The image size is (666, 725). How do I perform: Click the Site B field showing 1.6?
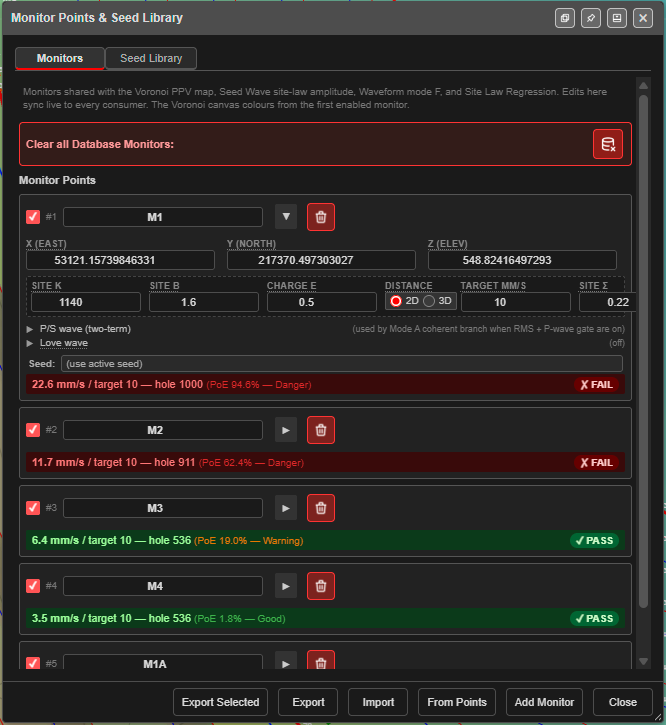[204, 302]
